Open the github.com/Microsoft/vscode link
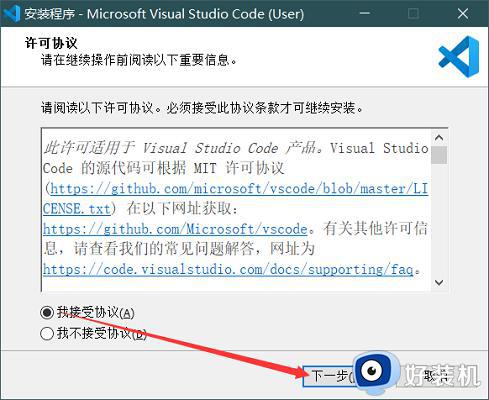 click(x=175, y=229)
